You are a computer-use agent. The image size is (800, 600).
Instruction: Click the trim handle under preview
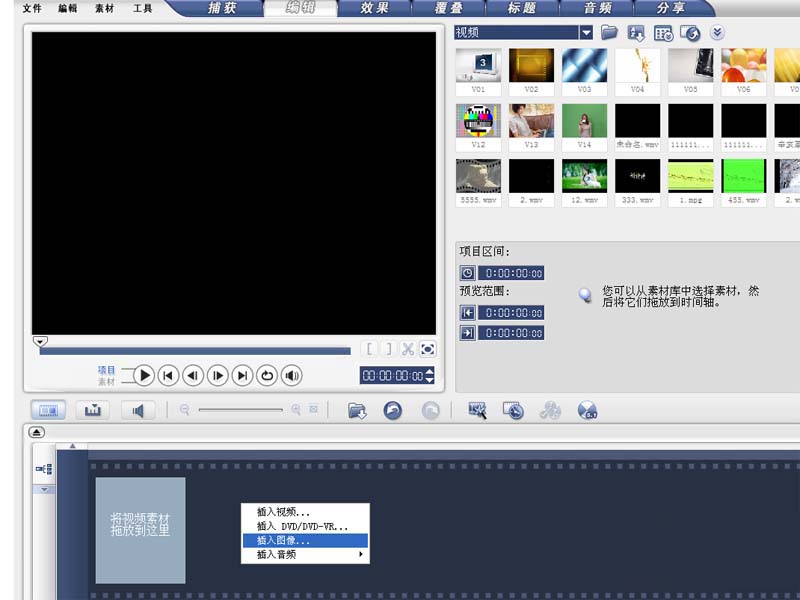[40, 341]
